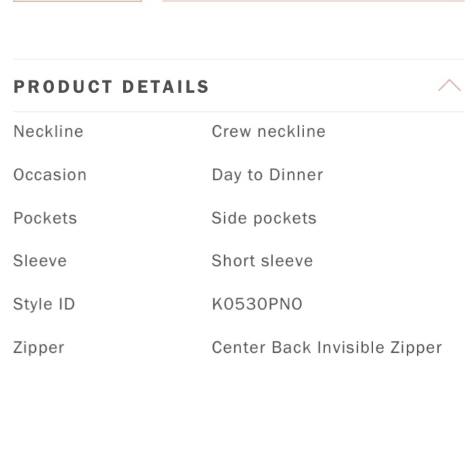Click the word DETAILS in the heading
This screenshot has height=476, width=476.
point(166,87)
